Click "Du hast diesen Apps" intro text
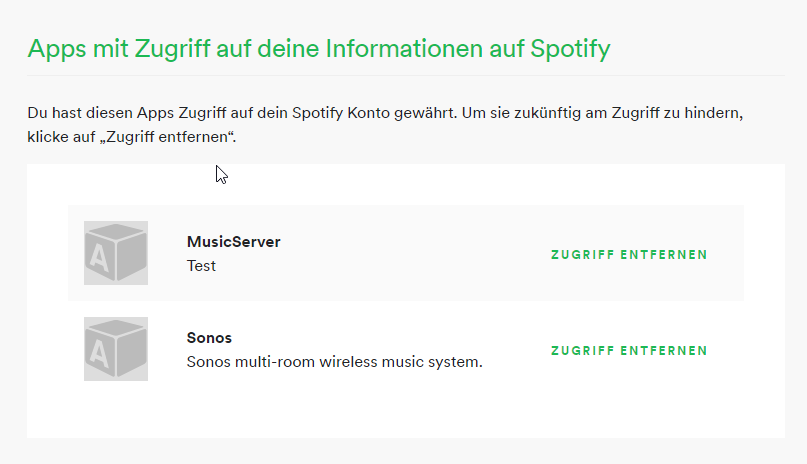Image resolution: width=807 pixels, height=464 pixels. (x=98, y=112)
